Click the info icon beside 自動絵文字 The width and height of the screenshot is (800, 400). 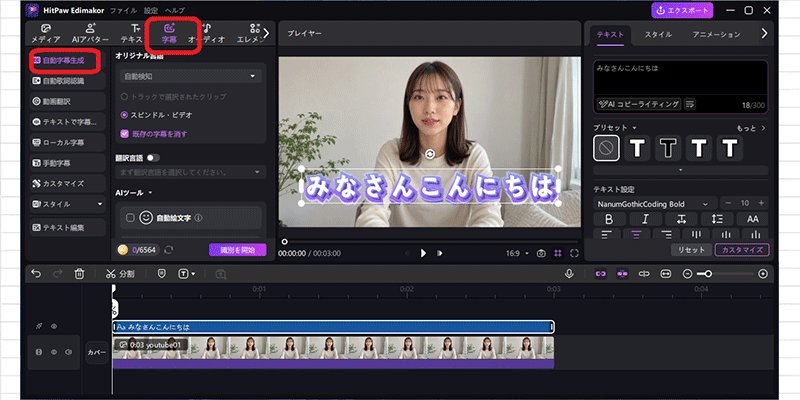click(x=198, y=218)
